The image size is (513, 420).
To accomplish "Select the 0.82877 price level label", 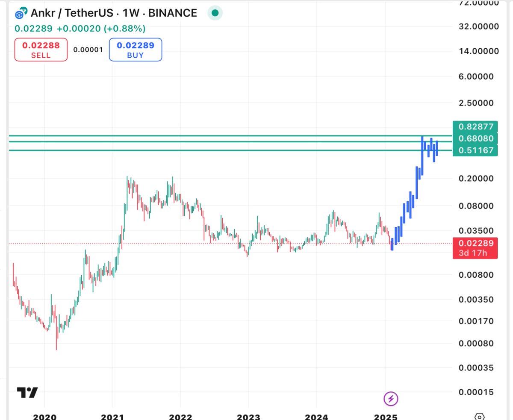I will [x=476, y=126].
